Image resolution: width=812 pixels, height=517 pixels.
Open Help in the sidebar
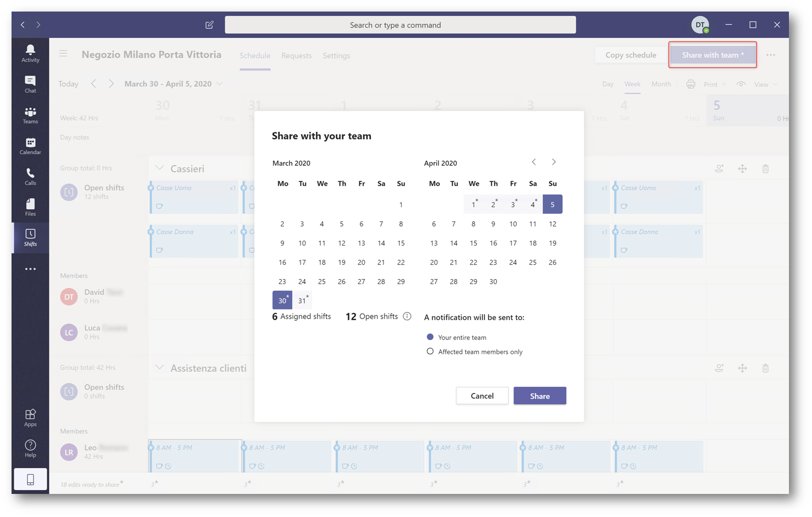pyautogui.click(x=30, y=448)
